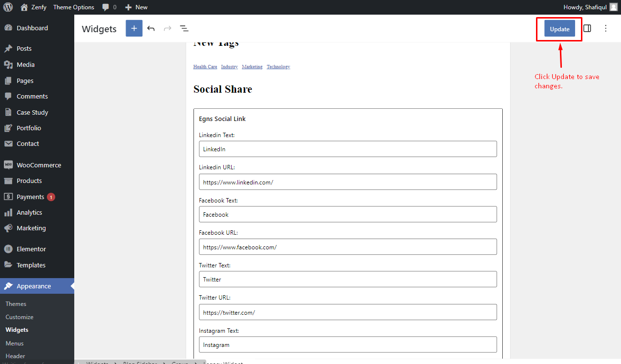
Task: Redo the widget change
Action: tap(168, 28)
